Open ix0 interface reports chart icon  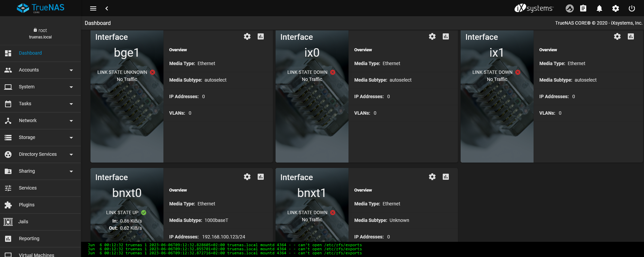pyautogui.click(x=446, y=36)
